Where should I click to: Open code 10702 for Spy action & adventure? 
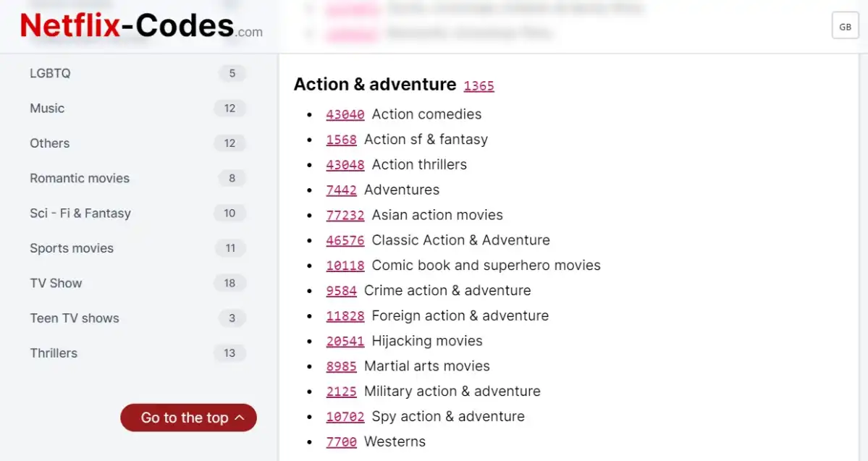click(345, 417)
